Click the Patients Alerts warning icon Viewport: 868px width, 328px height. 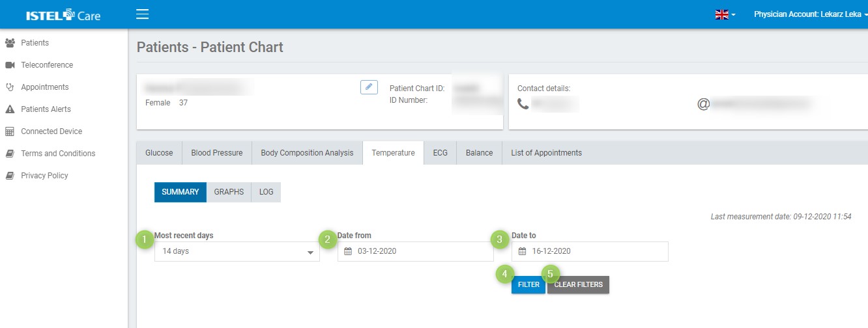pyautogui.click(x=10, y=109)
